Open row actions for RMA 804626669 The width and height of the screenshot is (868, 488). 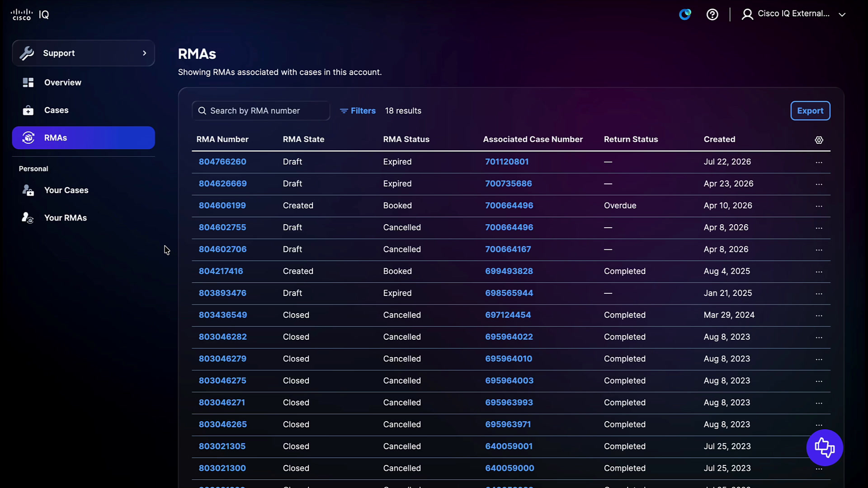tap(819, 184)
